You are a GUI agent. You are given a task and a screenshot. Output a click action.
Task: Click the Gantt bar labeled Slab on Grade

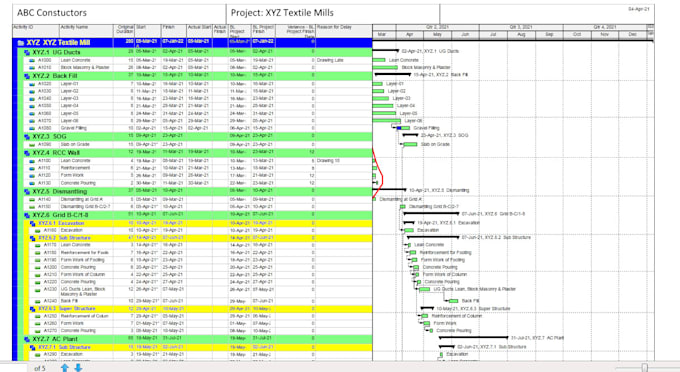click(410, 144)
